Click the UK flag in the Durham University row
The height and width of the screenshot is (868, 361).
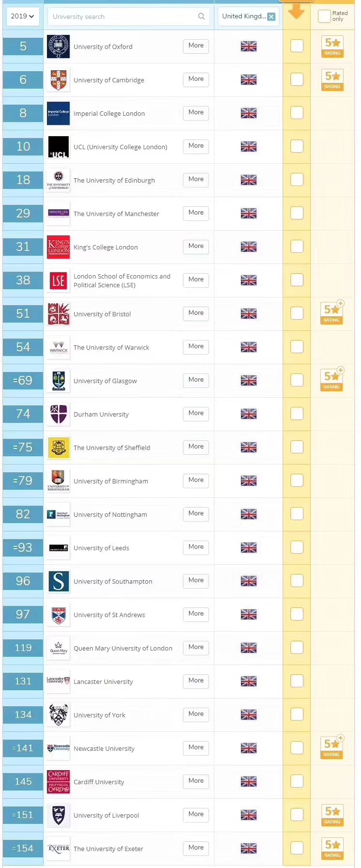pos(249,414)
